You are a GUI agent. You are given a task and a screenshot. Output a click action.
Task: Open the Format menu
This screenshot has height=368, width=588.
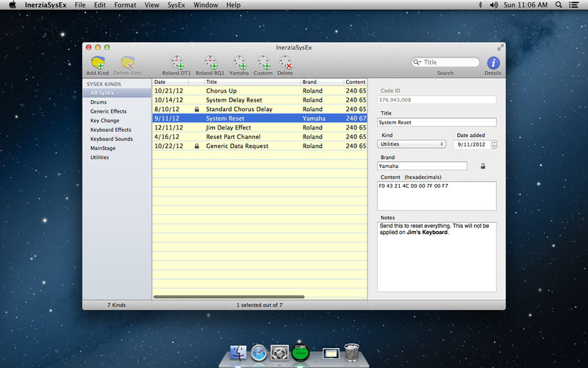[125, 5]
